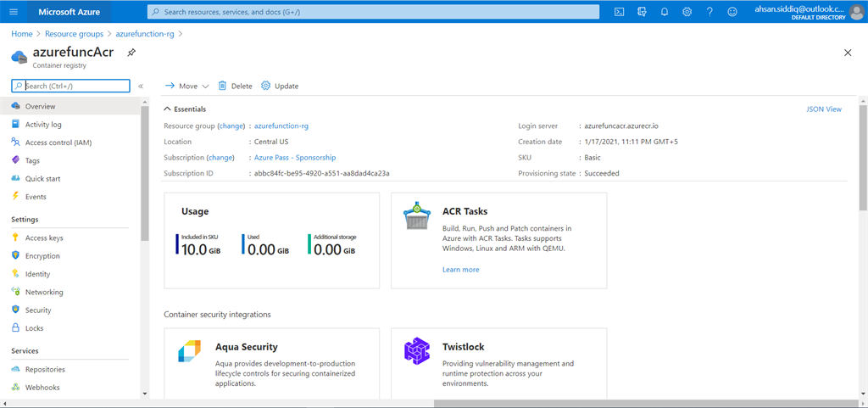
Task: Click the Access control (IAM) icon
Action: 15,143
